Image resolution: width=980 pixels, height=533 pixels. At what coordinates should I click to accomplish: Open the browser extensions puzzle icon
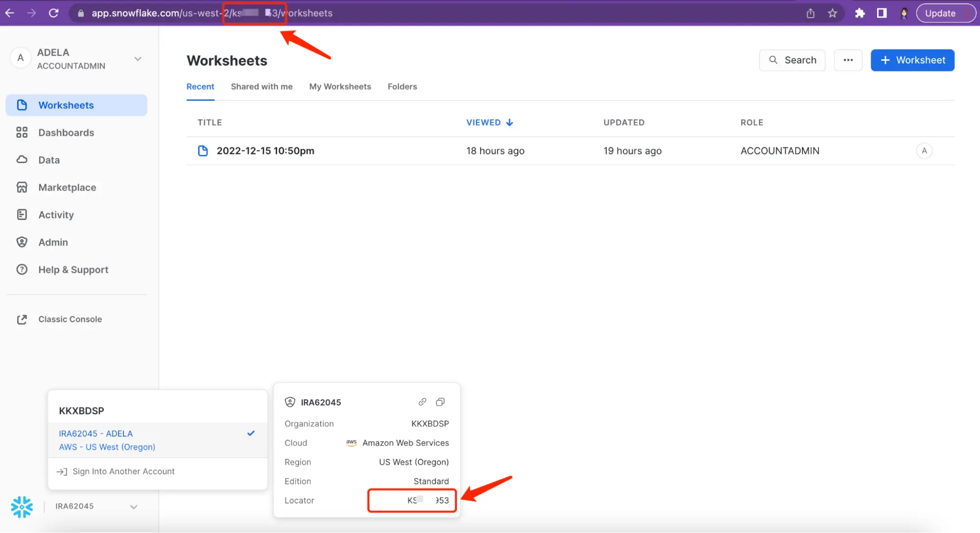coord(860,13)
